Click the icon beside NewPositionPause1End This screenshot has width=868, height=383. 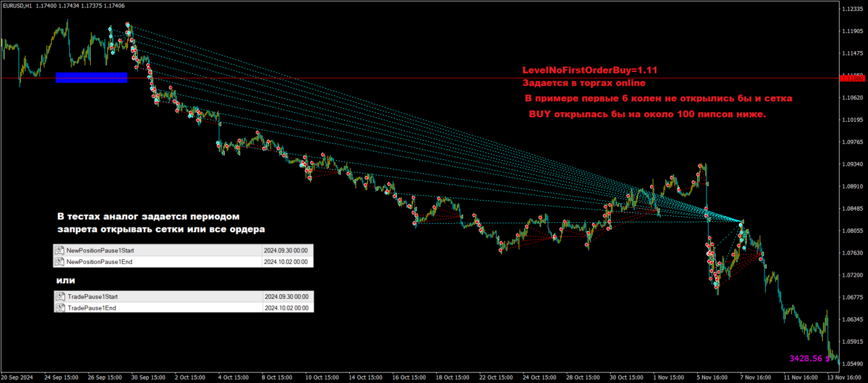pyautogui.click(x=60, y=262)
